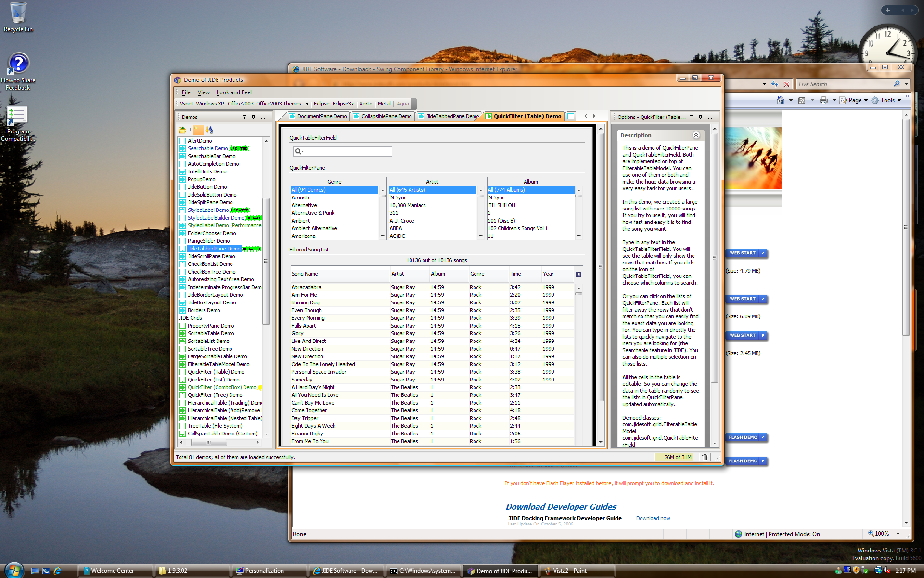The height and width of the screenshot is (578, 924).
Task: Apply the Vsnet look and feel
Action: 187,104
